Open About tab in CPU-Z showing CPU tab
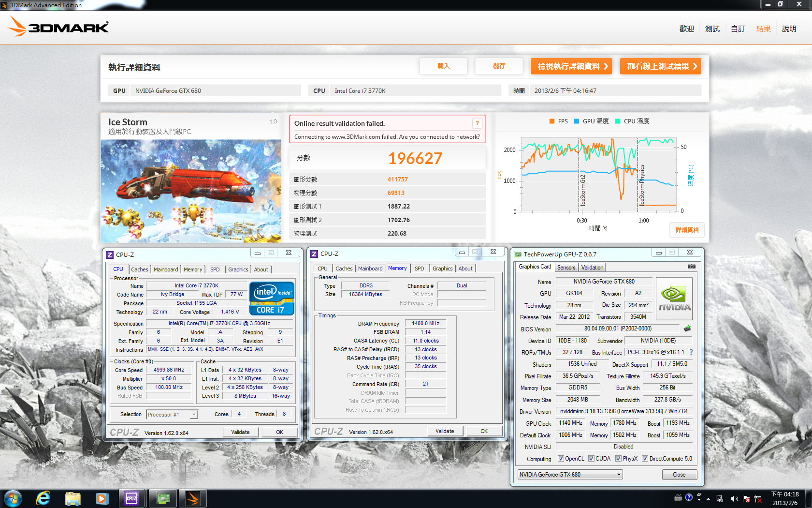The width and height of the screenshot is (812, 508). pos(261,269)
